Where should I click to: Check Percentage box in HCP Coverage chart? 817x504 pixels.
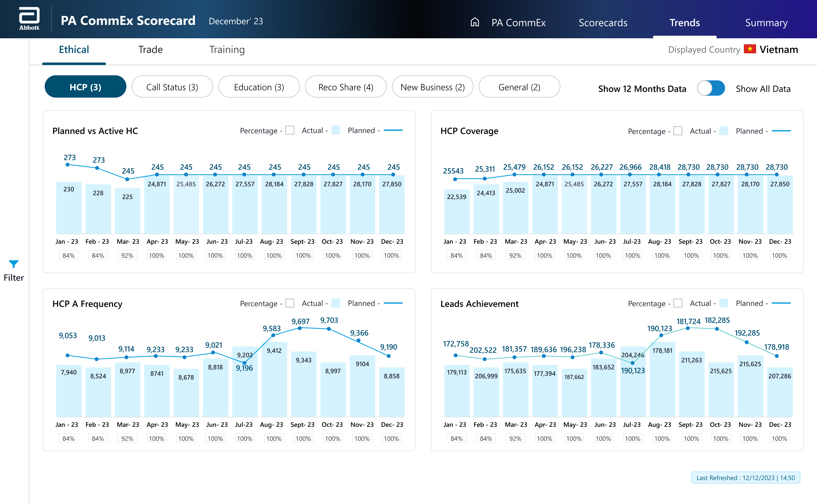(678, 131)
